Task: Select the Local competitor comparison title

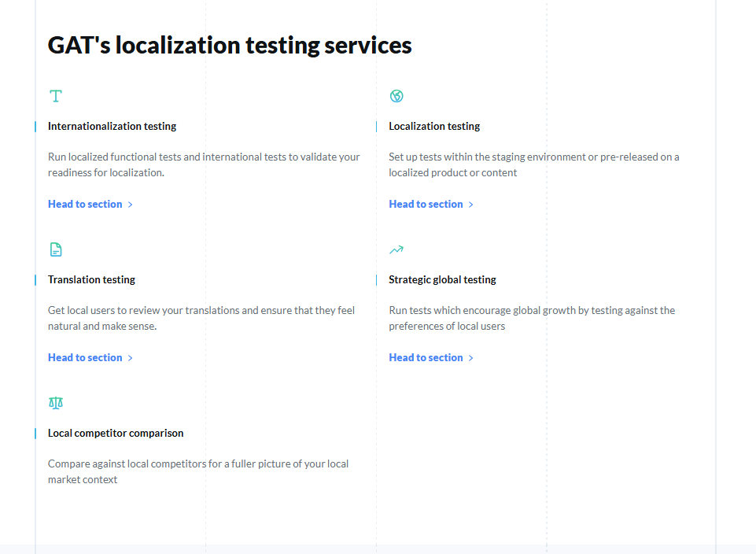Action: tap(116, 433)
